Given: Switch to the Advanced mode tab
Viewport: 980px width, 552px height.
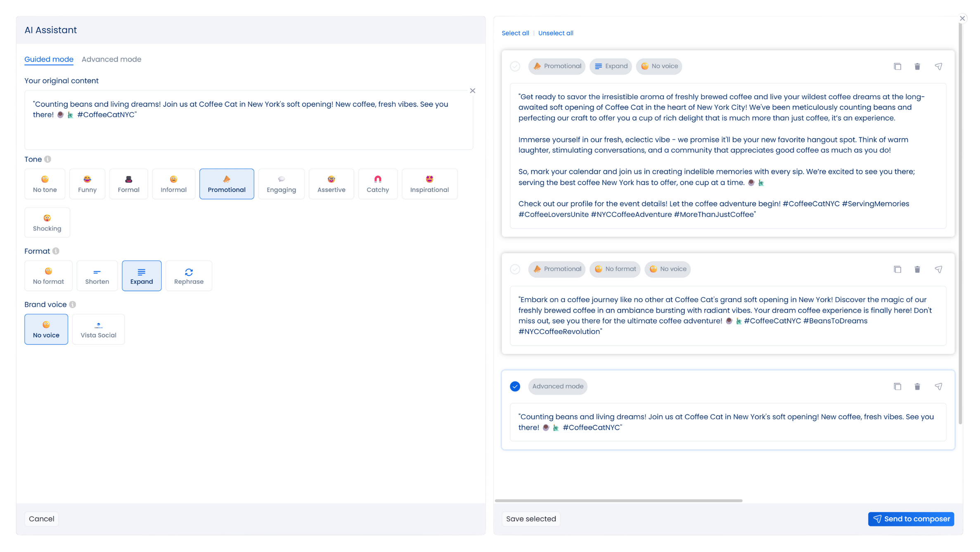Looking at the screenshot, I should point(111,59).
